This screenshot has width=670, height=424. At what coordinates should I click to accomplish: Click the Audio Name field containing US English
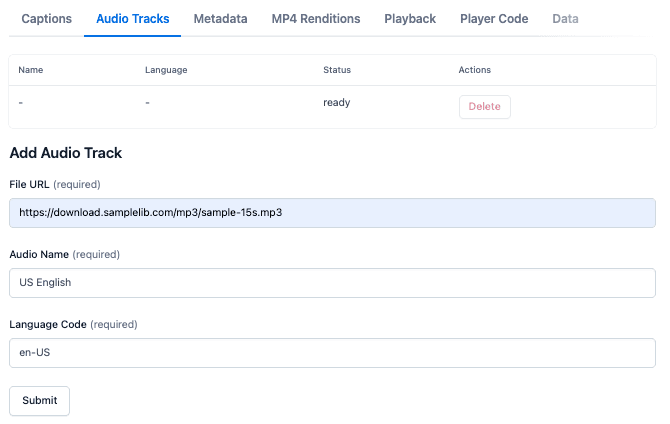pyautogui.click(x=332, y=283)
